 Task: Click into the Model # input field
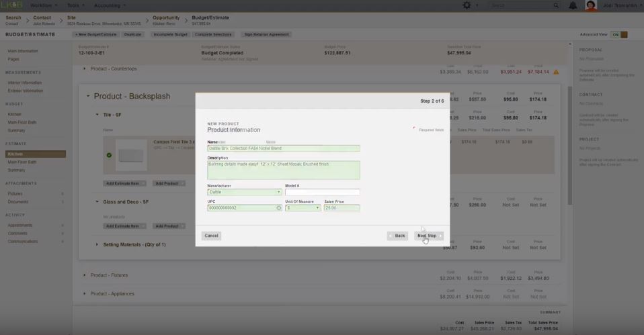[322, 192]
